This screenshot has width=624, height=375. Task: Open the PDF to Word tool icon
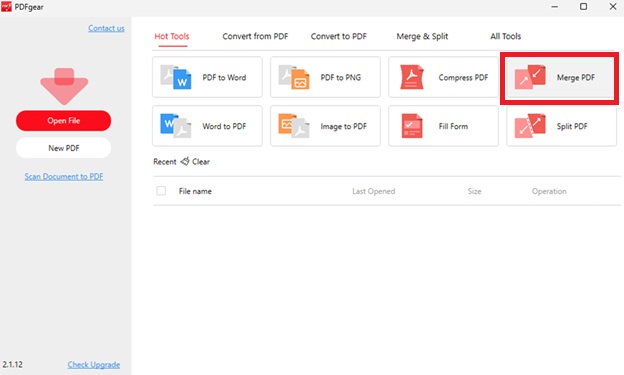[x=176, y=77]
